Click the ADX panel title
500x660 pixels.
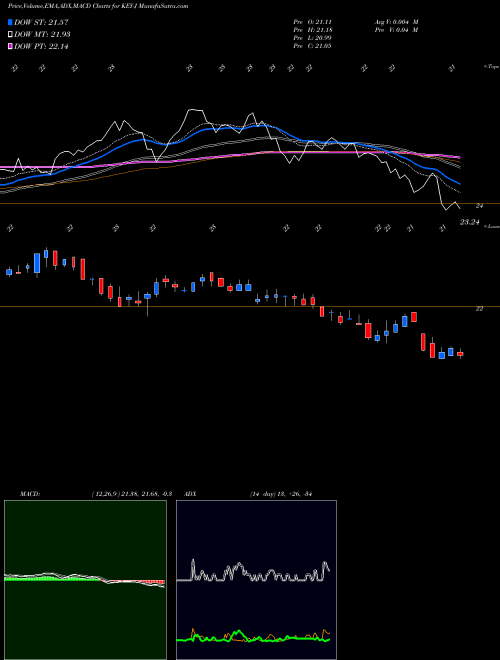[191, 494]
